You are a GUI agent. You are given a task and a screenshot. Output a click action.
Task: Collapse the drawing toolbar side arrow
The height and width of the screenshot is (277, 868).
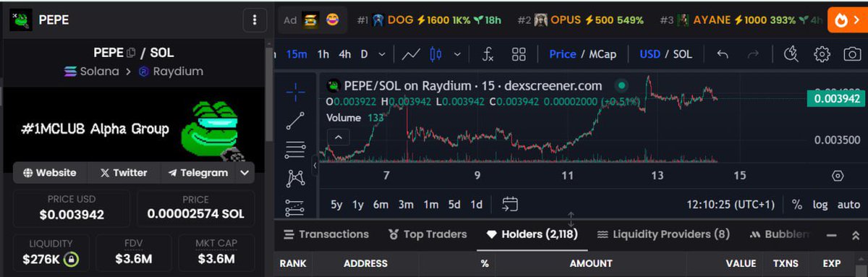tap(315, 166)
